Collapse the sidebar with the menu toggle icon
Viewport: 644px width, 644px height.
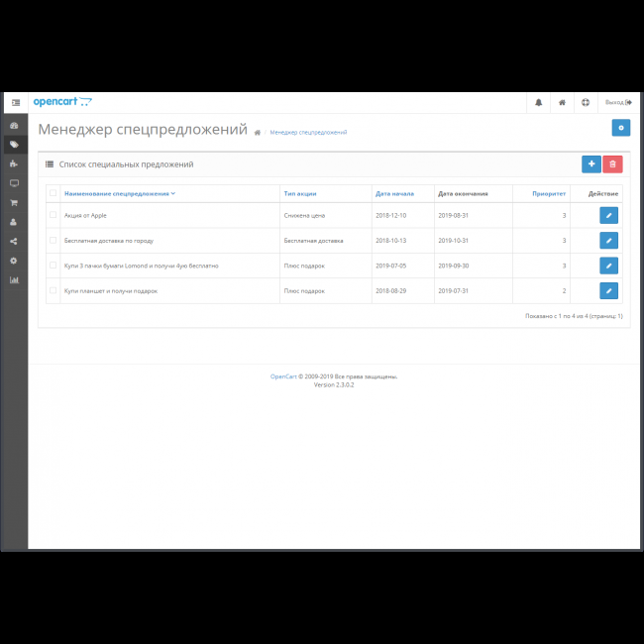[15, 102]
